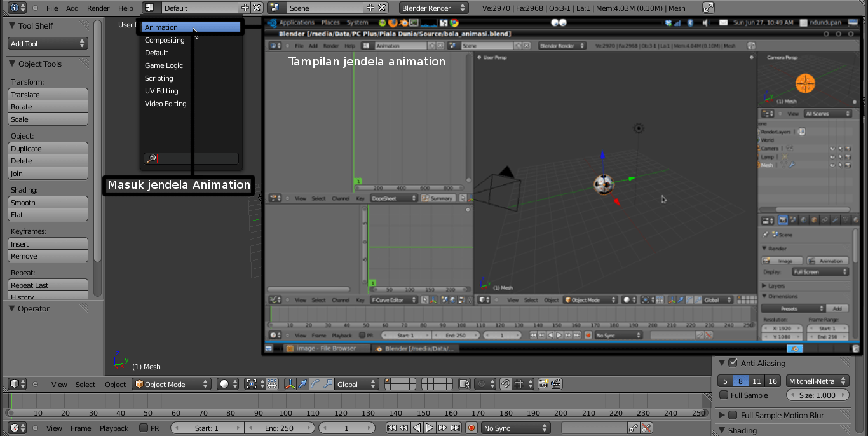Click the Rotate button in Tool Shelf
Screen dimensions: 868x436
pyautogui.click(x=48, y=107)
